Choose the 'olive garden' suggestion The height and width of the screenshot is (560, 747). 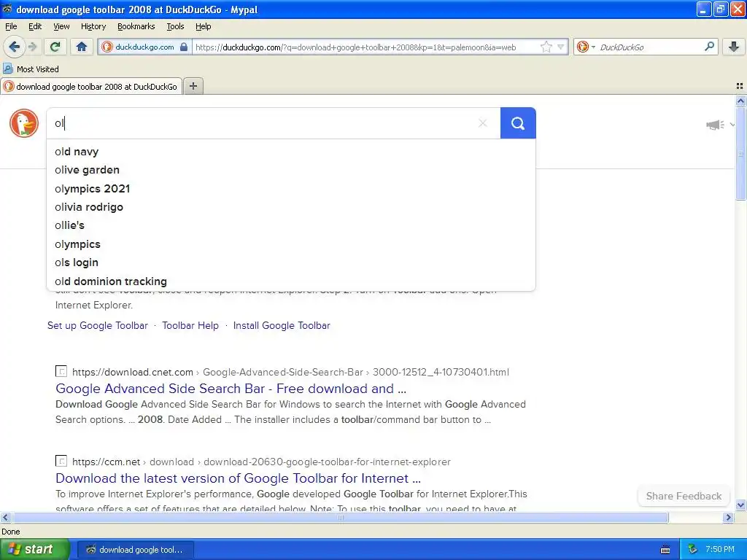click(290, 170)
